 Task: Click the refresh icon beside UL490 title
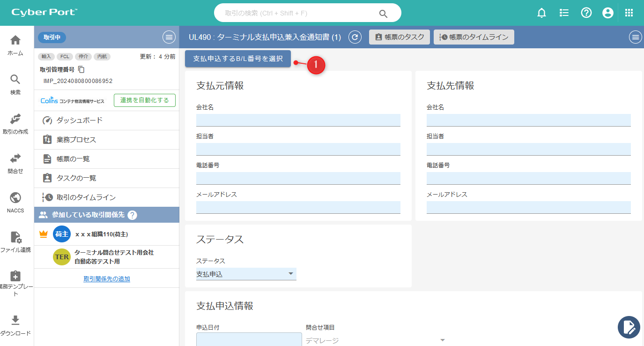point(355,38)
